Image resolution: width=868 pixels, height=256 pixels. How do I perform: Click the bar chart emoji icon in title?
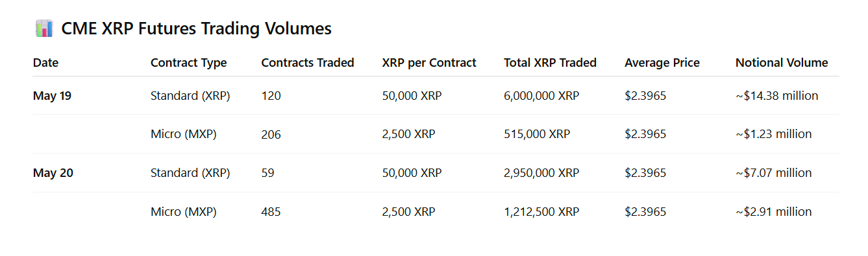[x=43, y=29]
